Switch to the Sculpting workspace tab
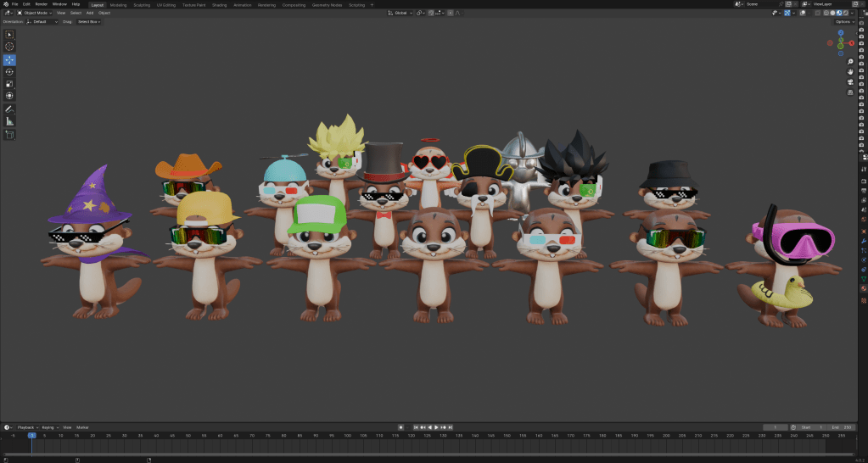This screenshot has height=463, width=868. coord(142,4)
